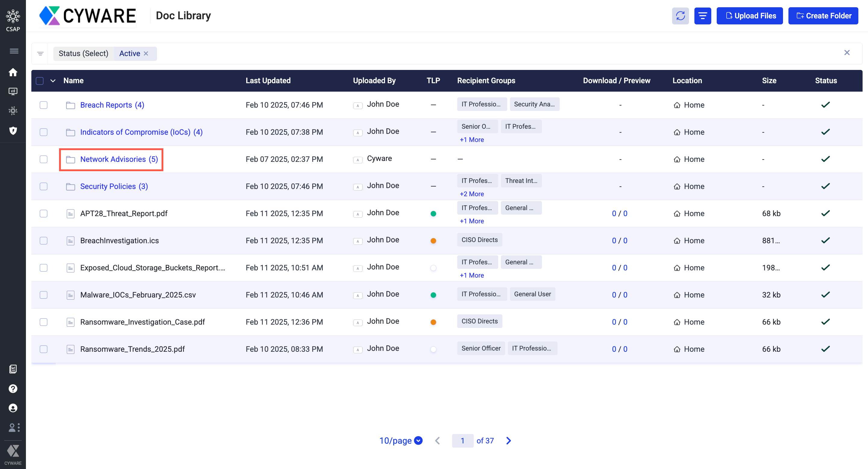Go to the next page arrow
The width and height of the screenshot is (868, 469).
coord(508,440)
